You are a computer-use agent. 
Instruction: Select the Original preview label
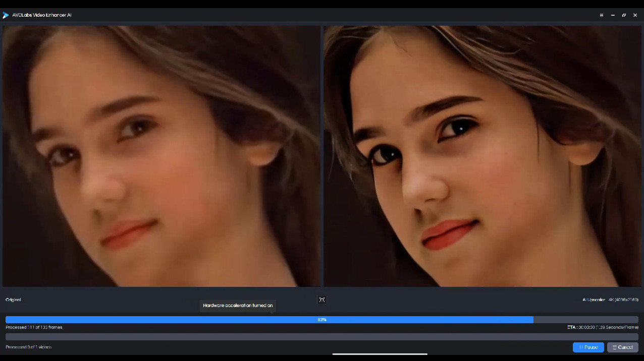13,299
